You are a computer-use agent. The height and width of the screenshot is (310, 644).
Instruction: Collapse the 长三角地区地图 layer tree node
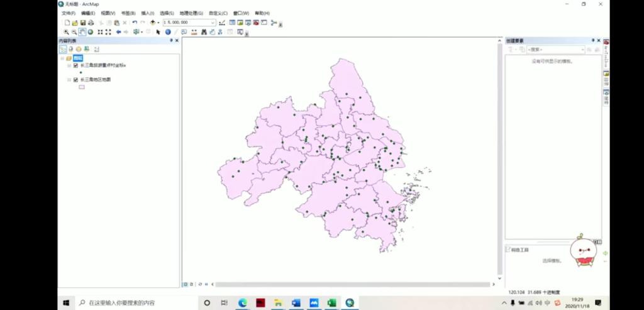point(70,80)
